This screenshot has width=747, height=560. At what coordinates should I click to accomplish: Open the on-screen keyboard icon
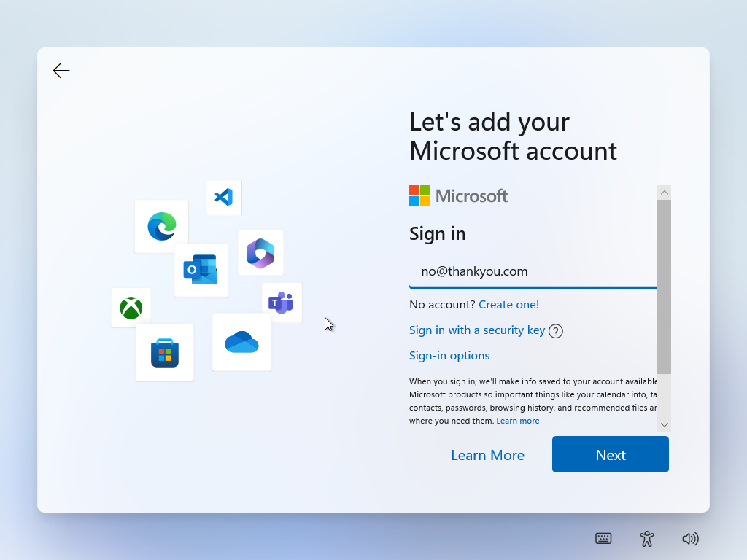(603, 539)
